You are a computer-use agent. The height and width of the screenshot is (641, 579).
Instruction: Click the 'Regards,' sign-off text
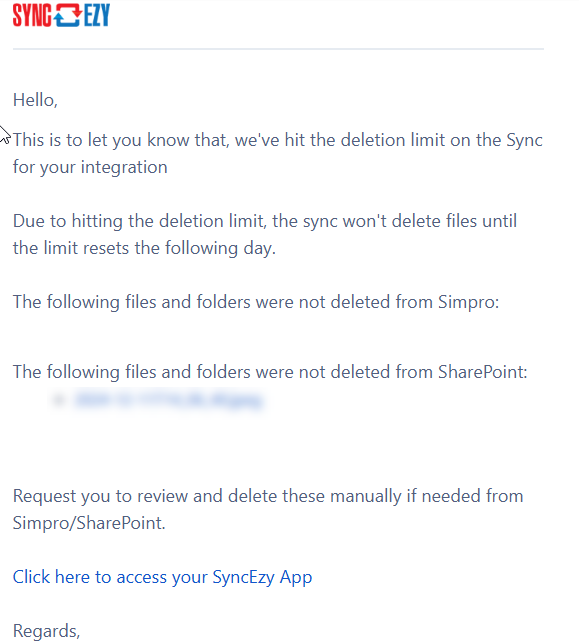tap(46, 631)
